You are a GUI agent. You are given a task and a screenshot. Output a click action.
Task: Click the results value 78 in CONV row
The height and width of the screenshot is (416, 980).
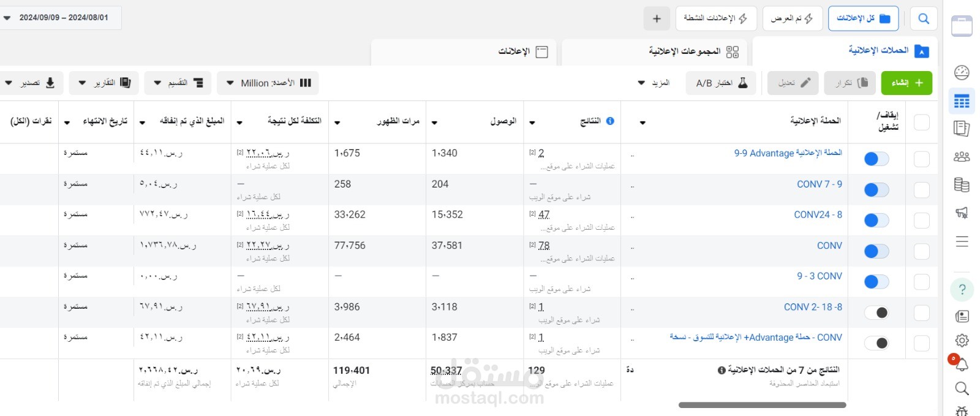click(544, 245)
